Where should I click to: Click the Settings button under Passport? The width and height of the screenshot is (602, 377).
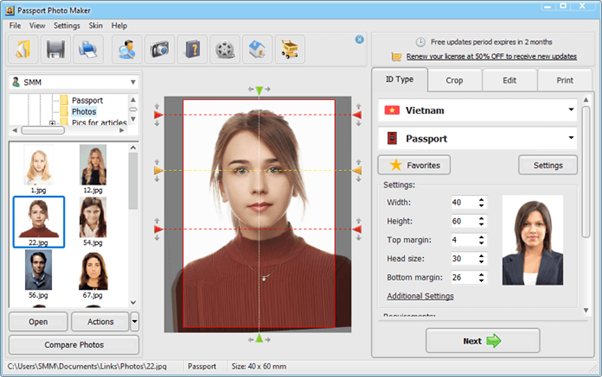548,165
